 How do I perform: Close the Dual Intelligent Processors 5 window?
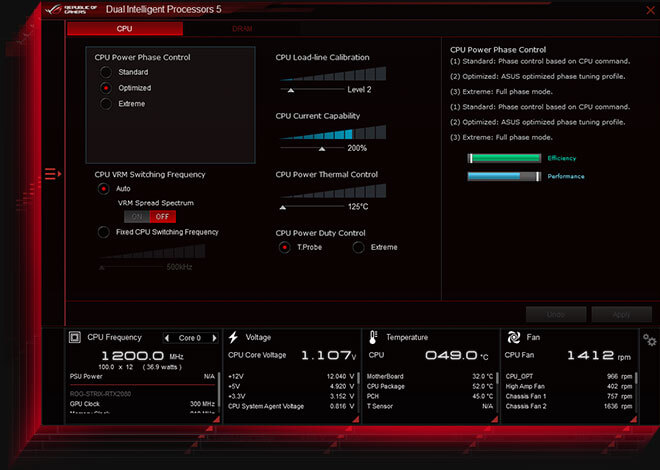coord(650,10)
